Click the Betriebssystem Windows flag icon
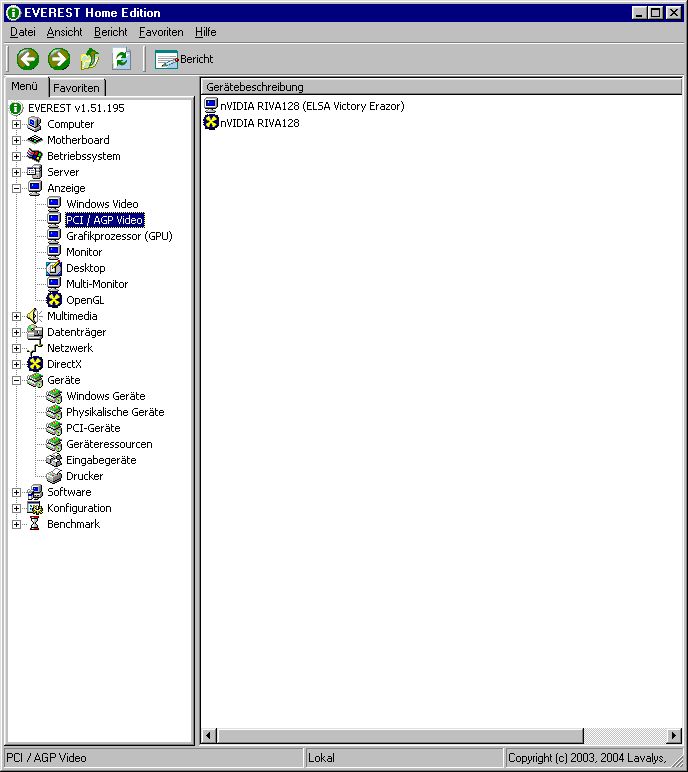This screenshot has height=772, width=688. coord(34,156)
